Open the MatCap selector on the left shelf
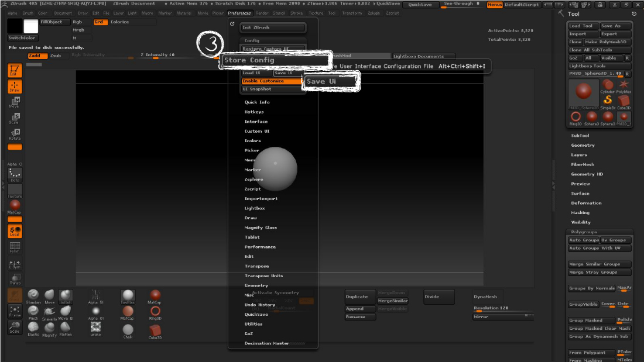 [x=14, y=204]
